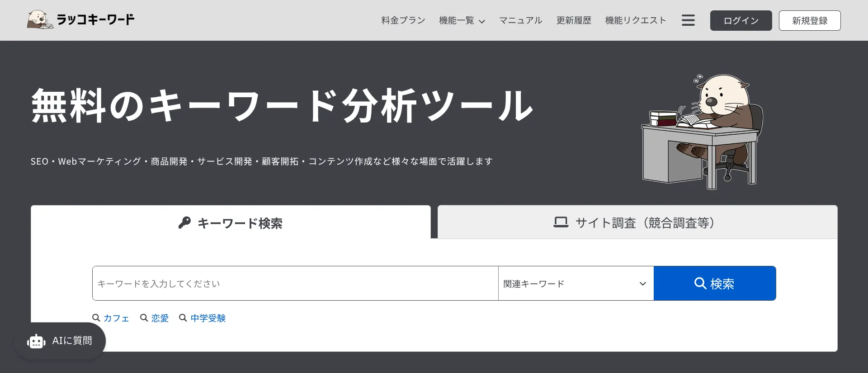Click the otter at desk illustration
868x373 pixels.
tap(702, 132)
